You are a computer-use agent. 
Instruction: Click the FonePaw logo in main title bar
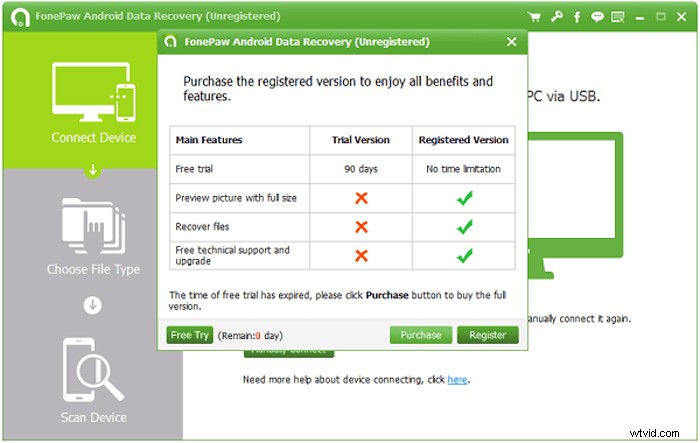tap(17, 17)
